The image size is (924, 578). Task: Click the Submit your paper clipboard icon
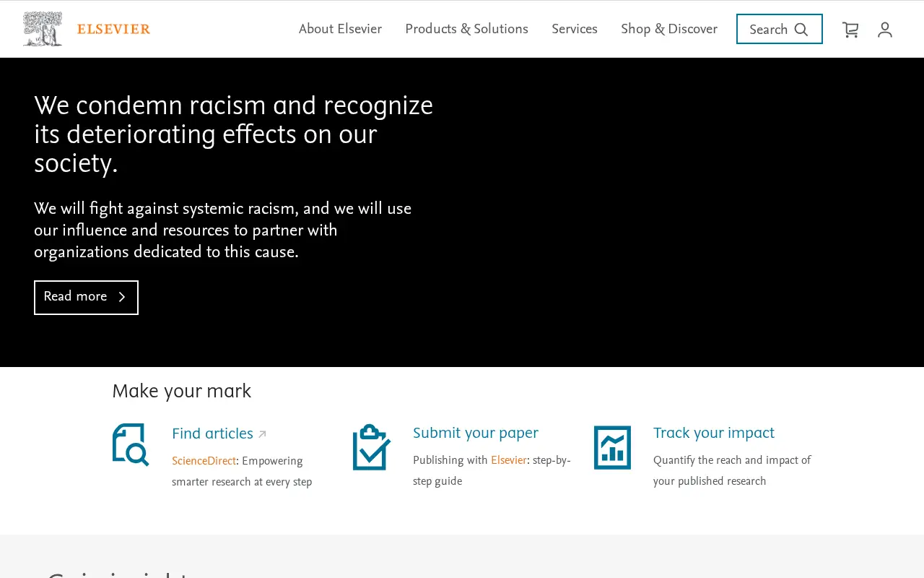click(372, 447)
